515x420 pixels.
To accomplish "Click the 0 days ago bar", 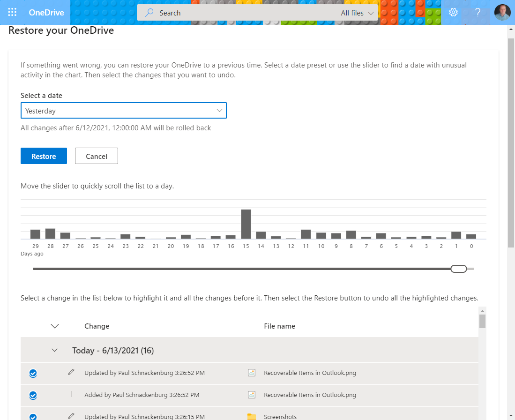I will pyautogui.click(x=471, y=236).
